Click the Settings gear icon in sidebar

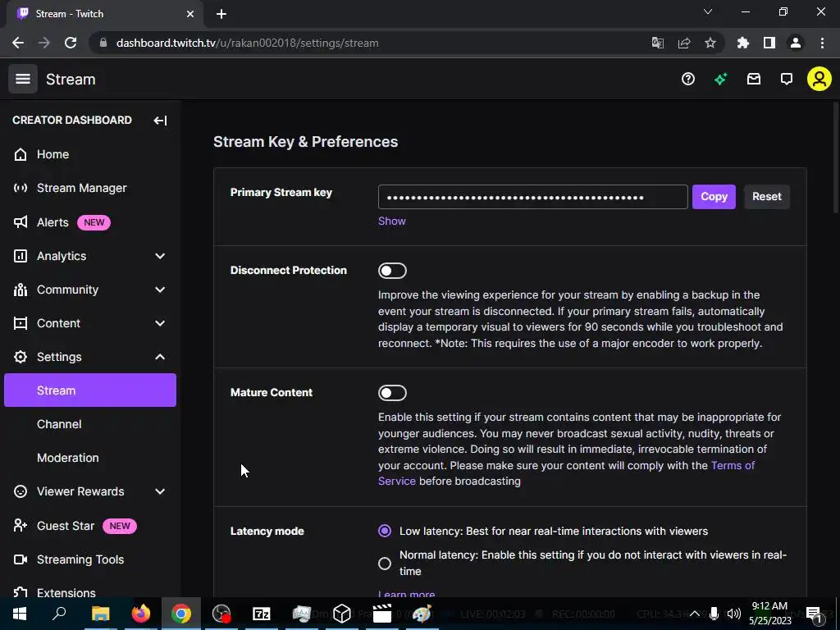click(x=21, y=357)
